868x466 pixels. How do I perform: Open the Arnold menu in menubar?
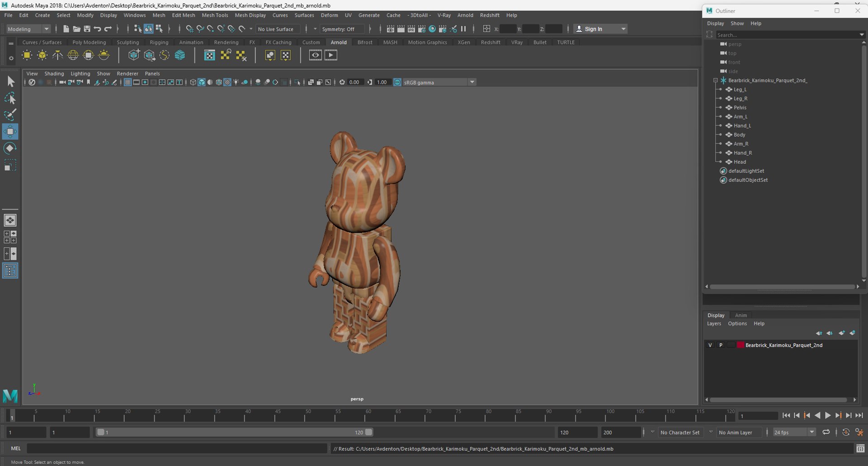coord(465,15)
